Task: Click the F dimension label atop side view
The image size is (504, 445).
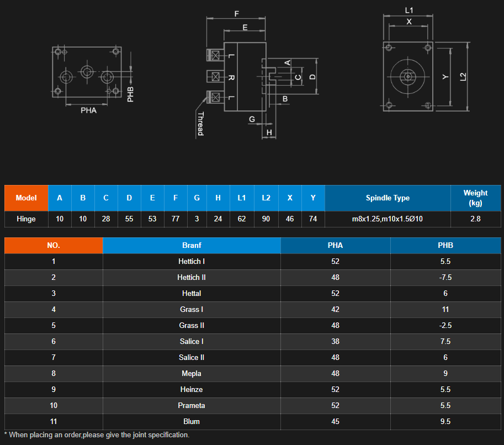Action: (x=236, y=14)
